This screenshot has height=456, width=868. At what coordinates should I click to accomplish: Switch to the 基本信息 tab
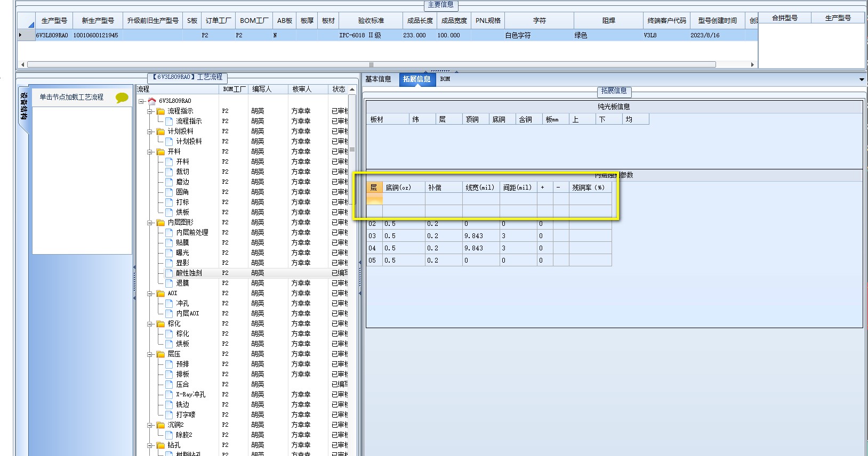coord(378,79)
